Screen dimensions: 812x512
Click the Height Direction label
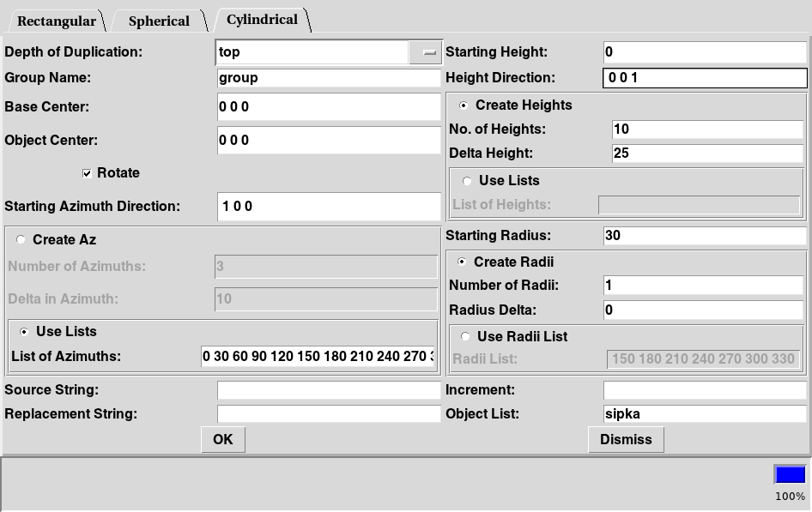(500, 77)
